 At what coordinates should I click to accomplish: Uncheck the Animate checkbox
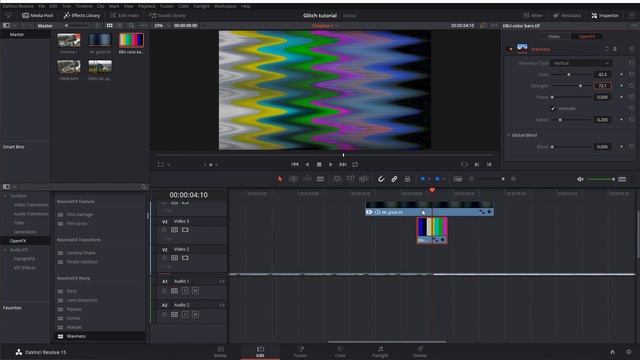[x=553, y=109]
